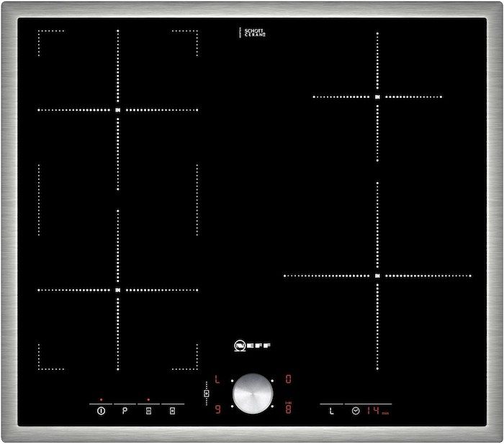Select the bottom-left 9 heat display
This screenshot has height=444, width=504.
217,408
